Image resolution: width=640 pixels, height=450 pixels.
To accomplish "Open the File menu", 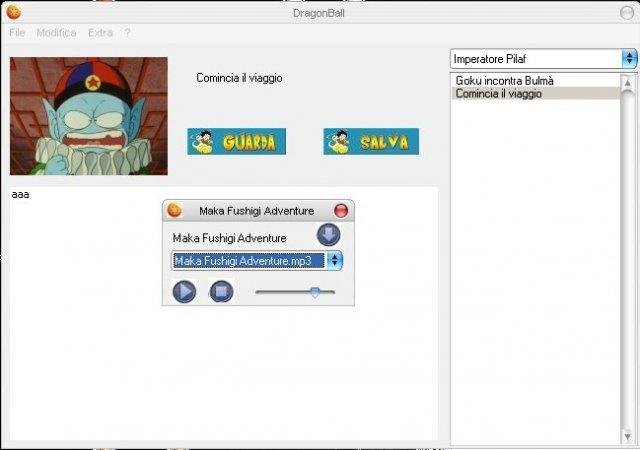I will coord(17,33).
